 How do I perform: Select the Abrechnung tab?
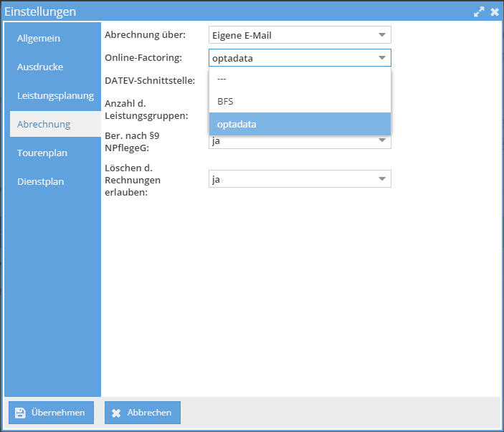click(x=44, y=124)
